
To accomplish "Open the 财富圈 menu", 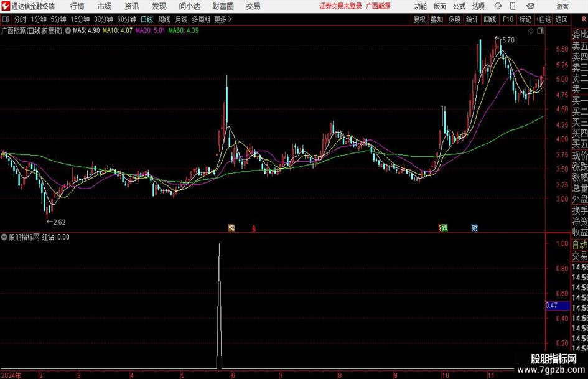I will [x=223, y=6].
